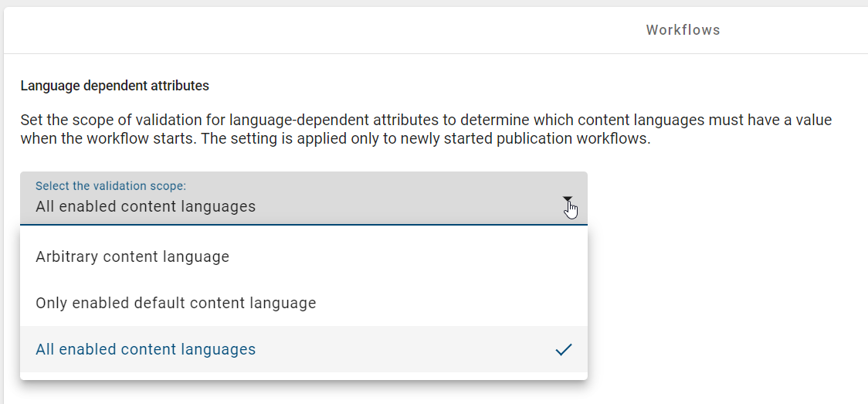Choose Arbitrary content language option

[303, 256]
